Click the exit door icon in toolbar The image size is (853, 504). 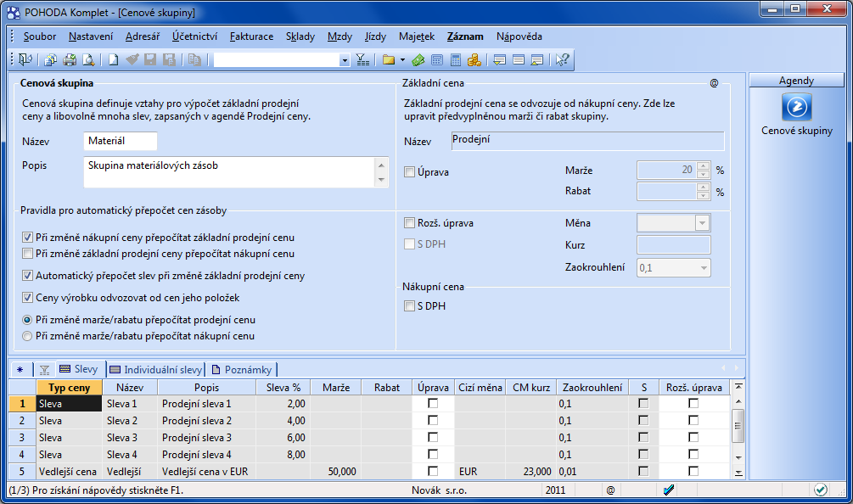[25, 59]
